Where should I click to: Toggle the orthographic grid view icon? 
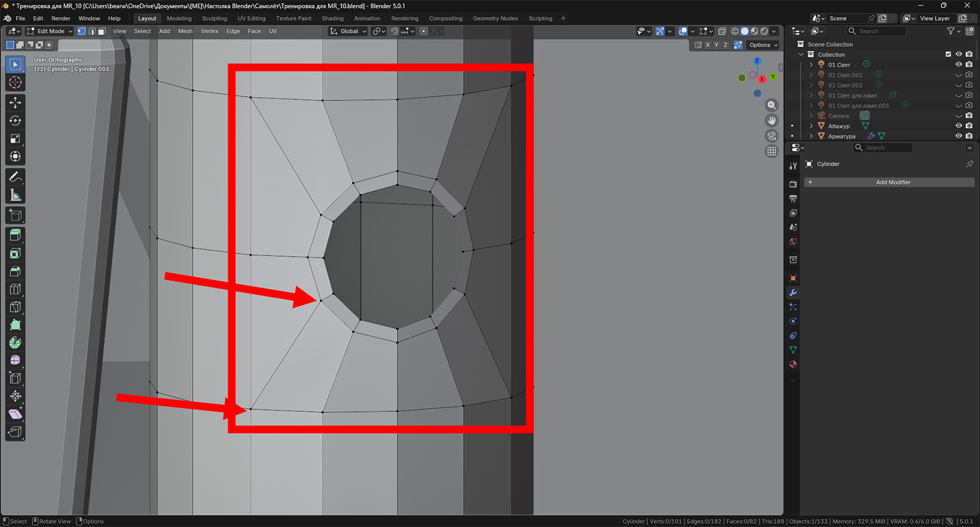click(772, 151)
